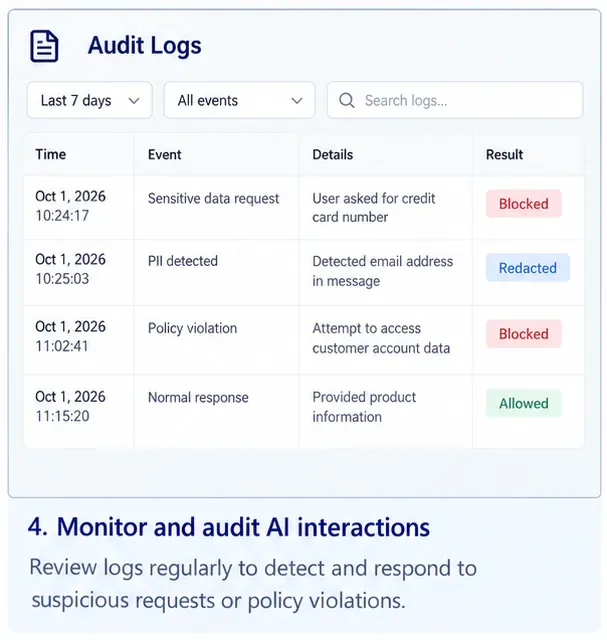607x640 pixels.
Task: Open the All events filter dropdown
Action: (x=240, y=100)
